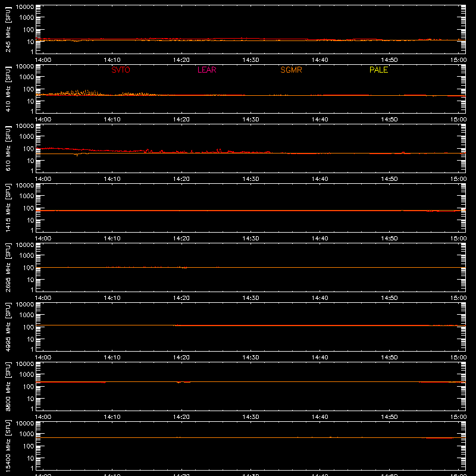Click the 14:50 tick label under 2695 MHz plot

389,298
